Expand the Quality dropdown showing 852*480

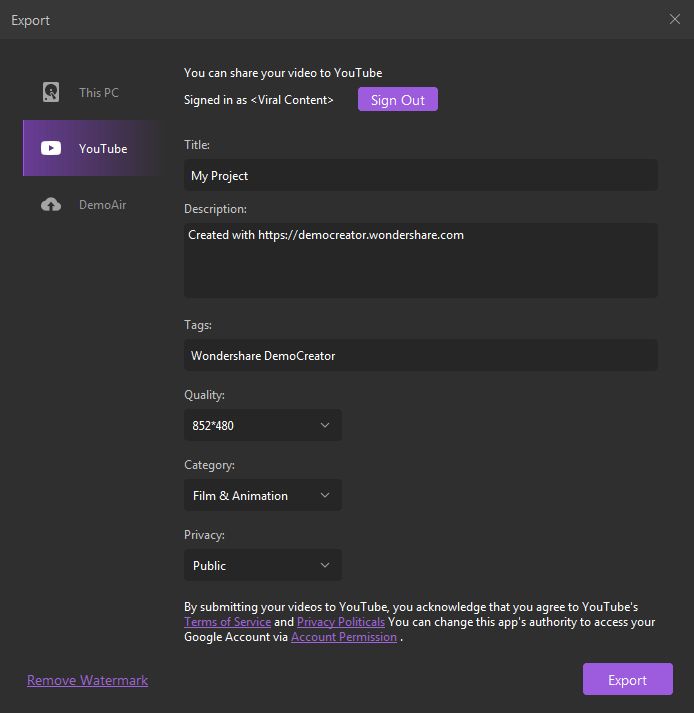262,425
